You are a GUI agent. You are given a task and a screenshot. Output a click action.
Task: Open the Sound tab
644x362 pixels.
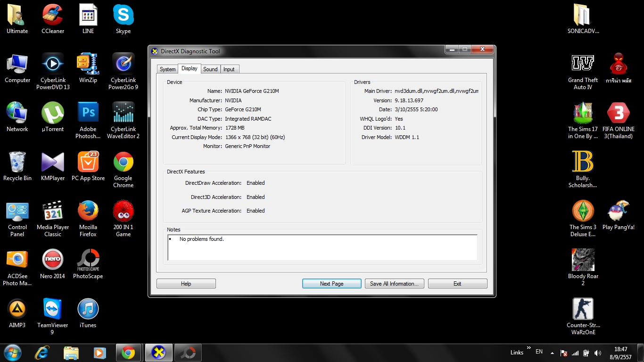point(210,69)
